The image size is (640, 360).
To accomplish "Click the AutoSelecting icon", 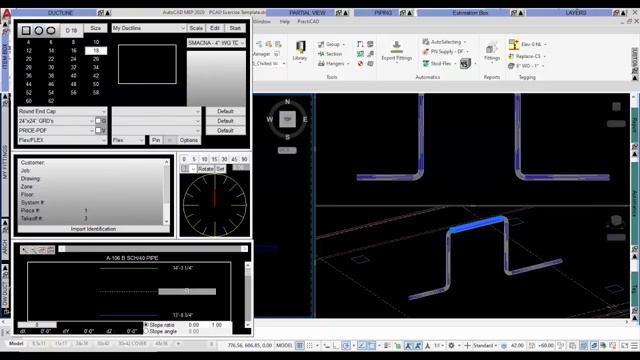I will 426,42.
